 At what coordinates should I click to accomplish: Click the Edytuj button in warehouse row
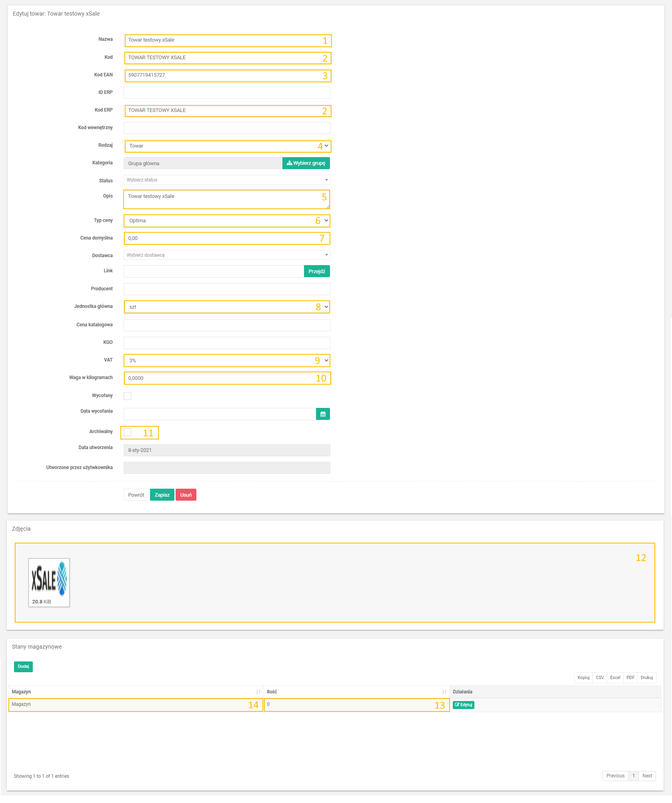[463, 705]
